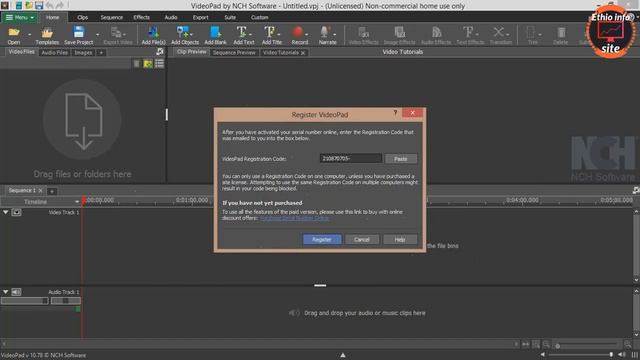The height and width of the screenshot is (360, 640).
Task: Click the red timeline playhead marker
Action: point(83,200)
